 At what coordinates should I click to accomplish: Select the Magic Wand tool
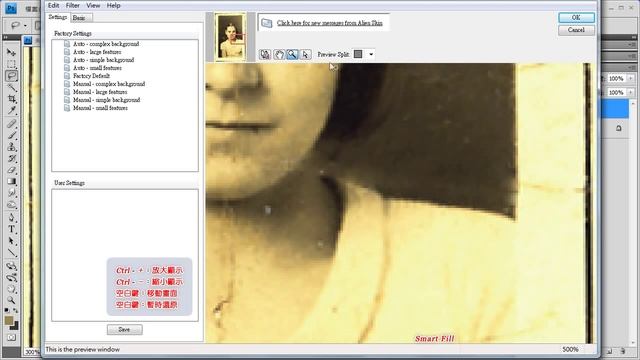[x=11, y=87]
